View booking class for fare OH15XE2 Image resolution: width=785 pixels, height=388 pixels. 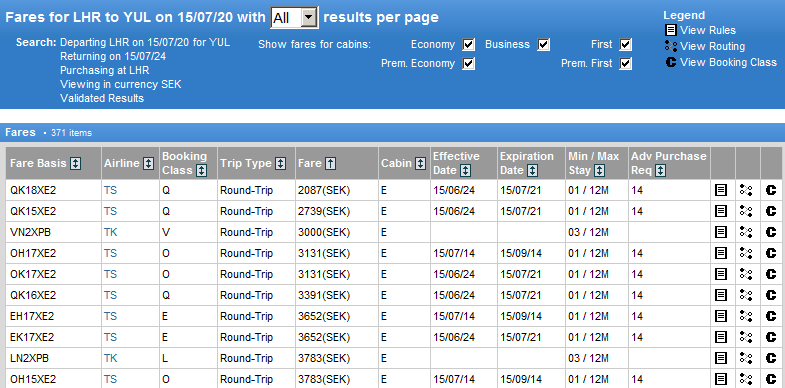coord(770,379)
